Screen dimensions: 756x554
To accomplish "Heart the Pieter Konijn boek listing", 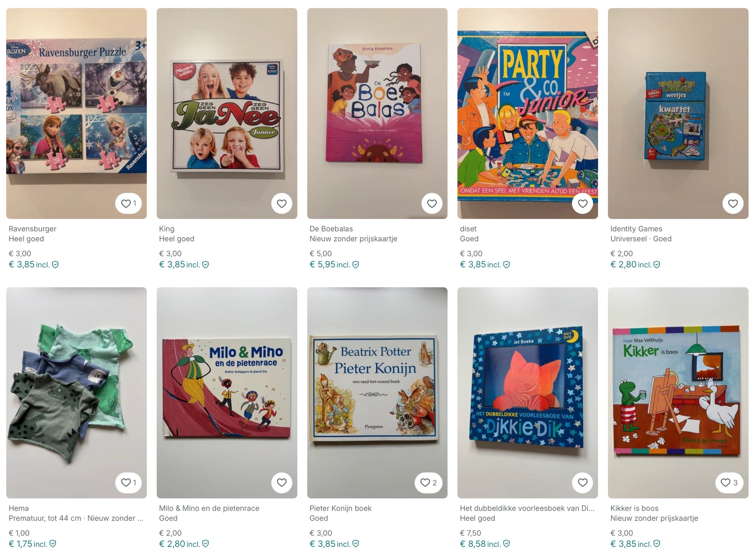I will tap(428, 483).
